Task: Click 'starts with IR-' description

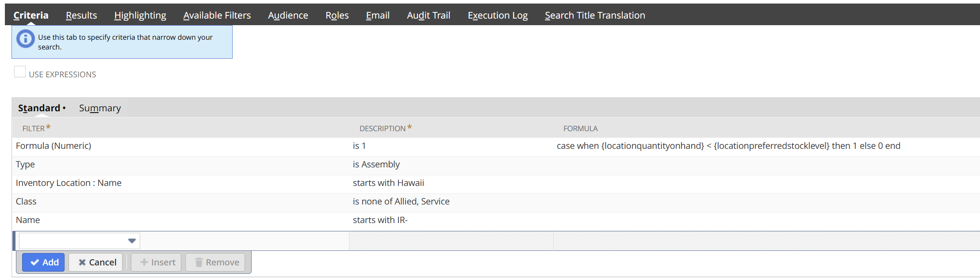Action: [x=380, y=220]
